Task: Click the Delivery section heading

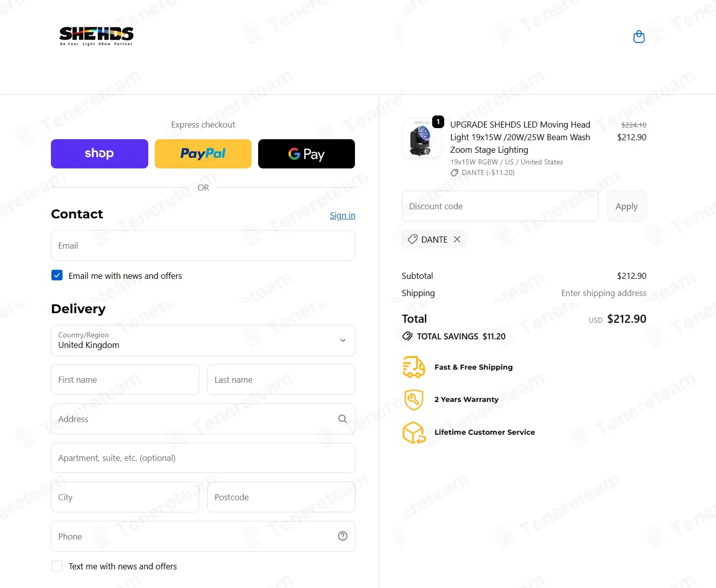Action: click(78, 309)
